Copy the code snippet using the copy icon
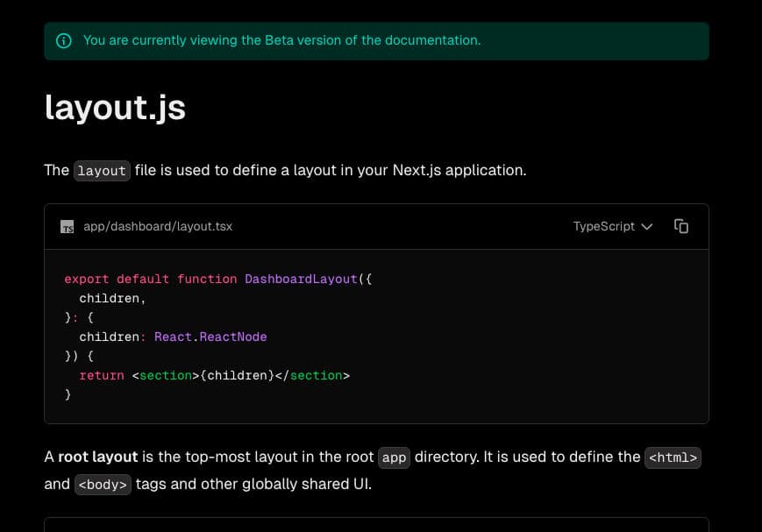 point(681,226)
